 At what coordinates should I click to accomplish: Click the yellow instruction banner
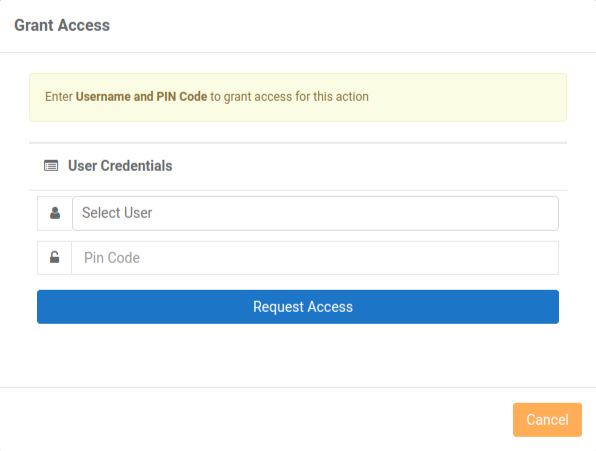(298, 97)
